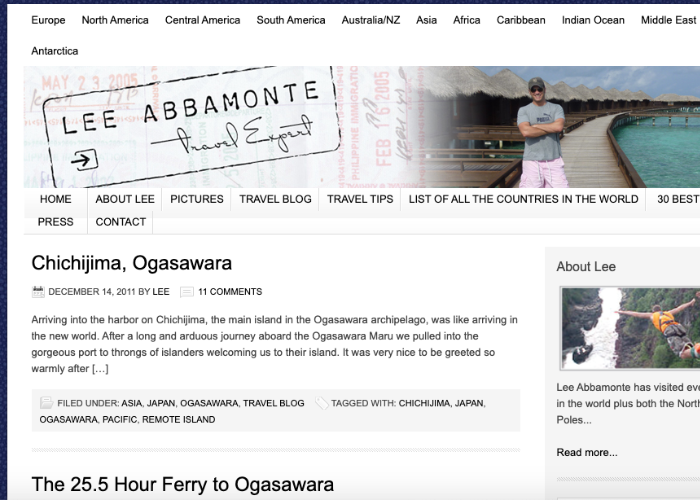Open List of All the Countries page
700x500 pixels.
[x=523, y=199]
